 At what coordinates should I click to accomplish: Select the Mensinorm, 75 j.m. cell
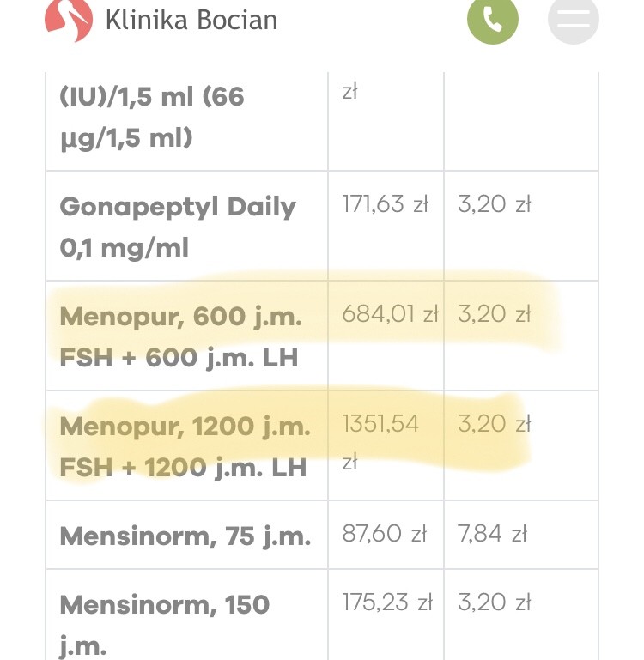tap(185, 536)
